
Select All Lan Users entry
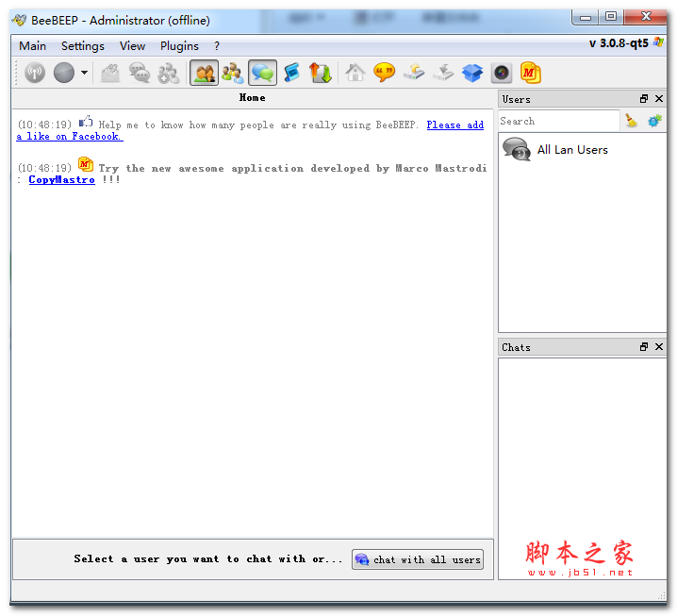tap(582, 149)
